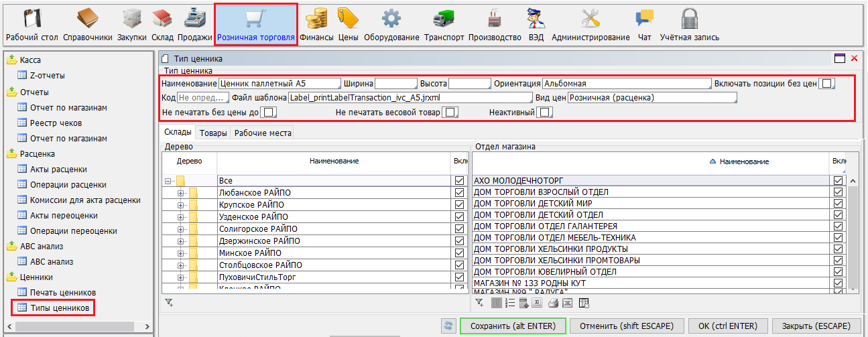Open the Ориентация dropdown showing Альбомная
Viewport: 868px width, 337px height.
(626, 84)
